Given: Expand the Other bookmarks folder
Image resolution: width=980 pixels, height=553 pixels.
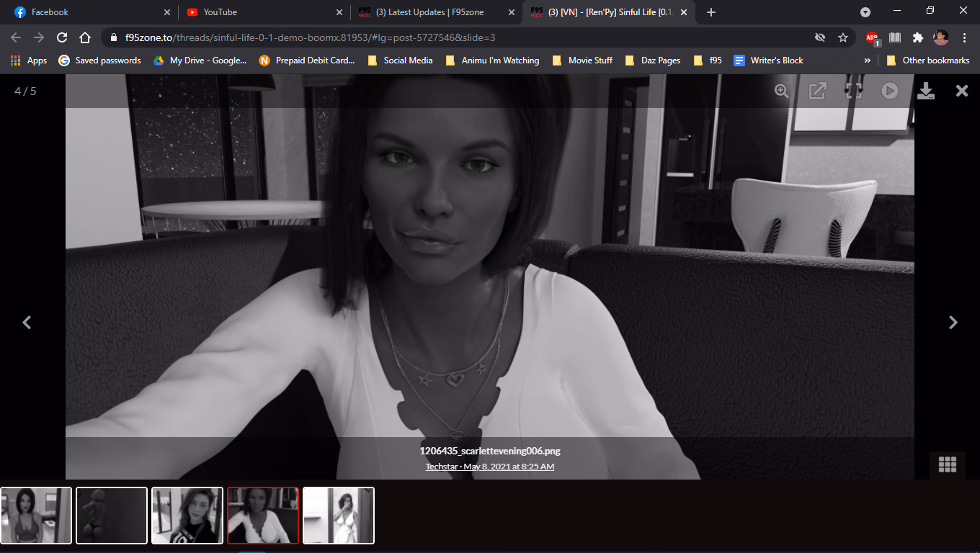Looking at the screenshot, I should point(928,60).
